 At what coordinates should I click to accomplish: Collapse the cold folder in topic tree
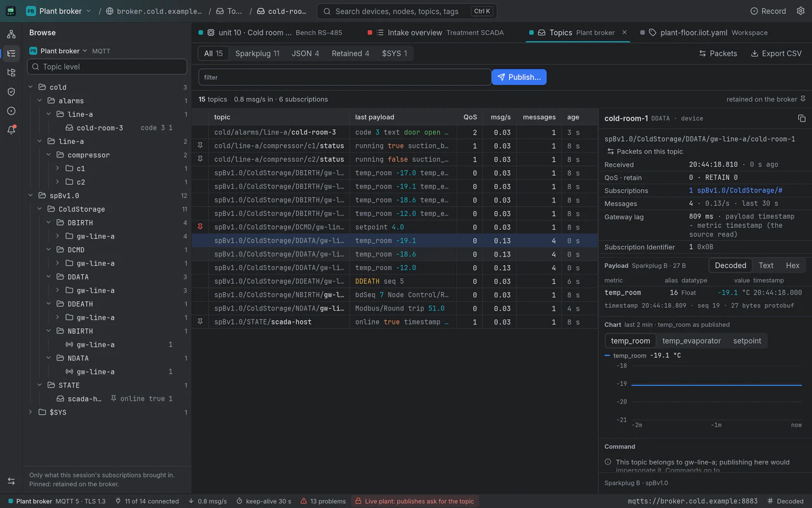(x=30, y=87)
